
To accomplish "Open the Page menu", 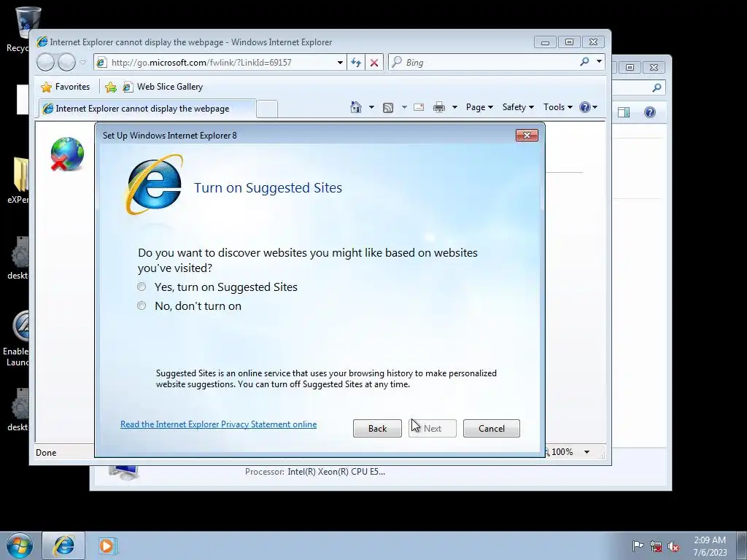I will tap(479, 107).
